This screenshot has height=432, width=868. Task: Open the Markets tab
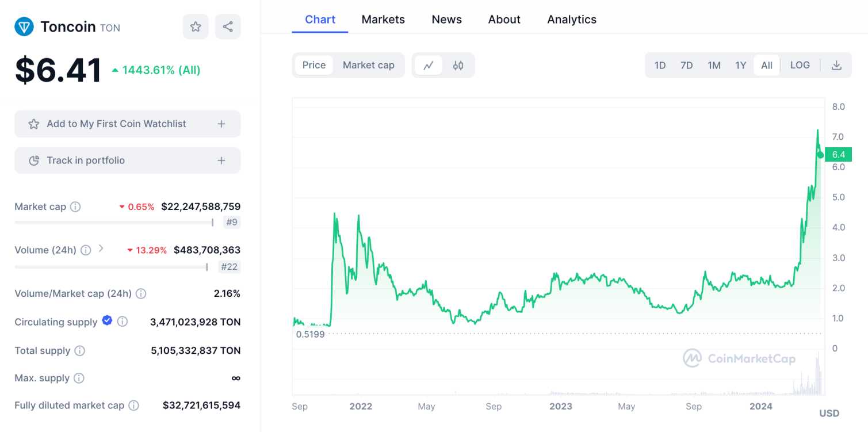383,20
